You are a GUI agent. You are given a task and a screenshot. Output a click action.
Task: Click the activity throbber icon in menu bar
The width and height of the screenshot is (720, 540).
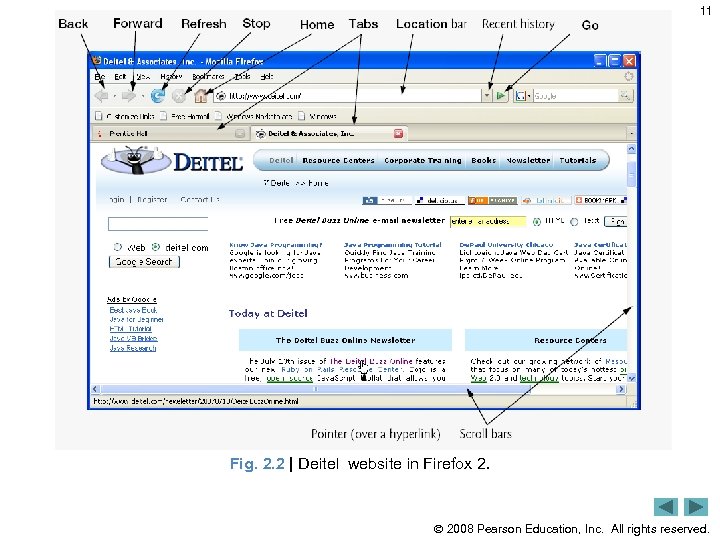[629, 76]
